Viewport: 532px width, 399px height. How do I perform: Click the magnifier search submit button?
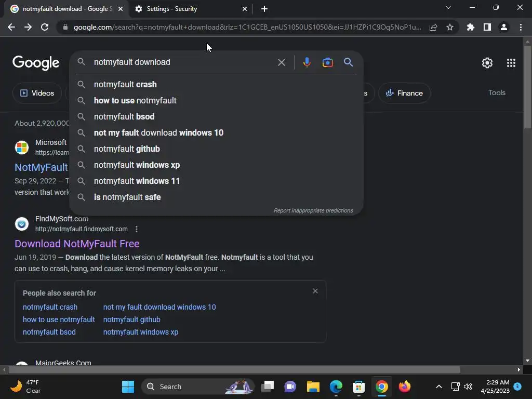point(349,62)
